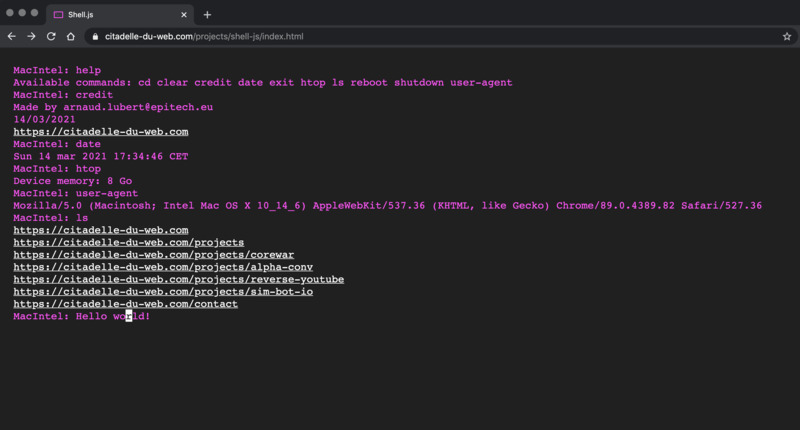Click the 'MacIntel: credit' command line
800x430 pixels.
(63, 95)
